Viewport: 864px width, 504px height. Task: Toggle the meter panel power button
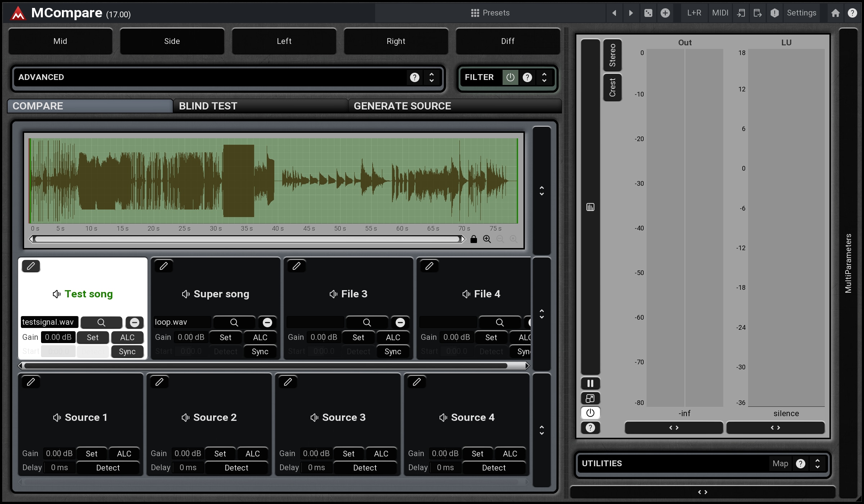click(x=590, y=413)
